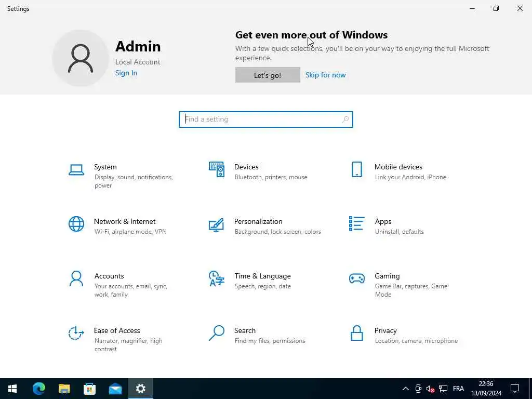Screen dimensions: 532x399
Task: Select the Network & Internet title
Action: 125,221
